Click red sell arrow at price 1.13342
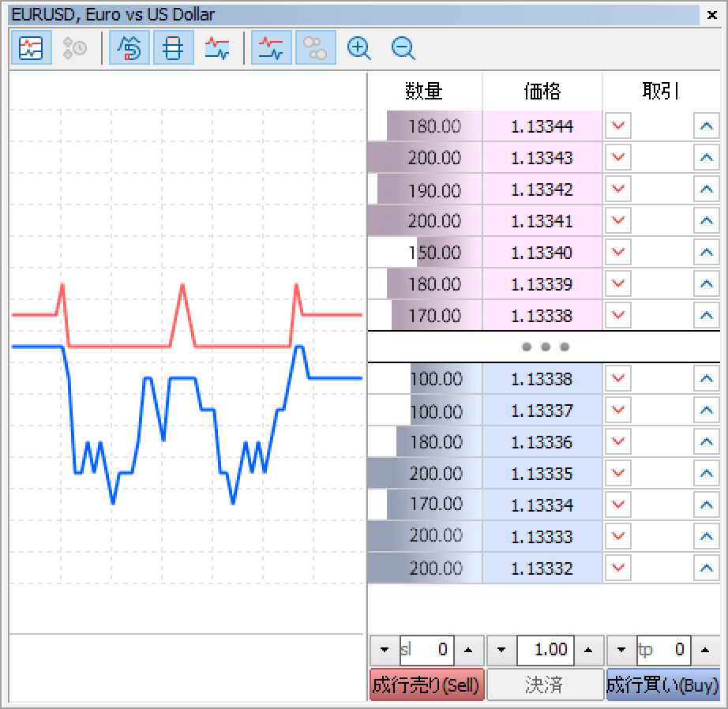This screenshot has width=728, height=709. coord(618,189)
